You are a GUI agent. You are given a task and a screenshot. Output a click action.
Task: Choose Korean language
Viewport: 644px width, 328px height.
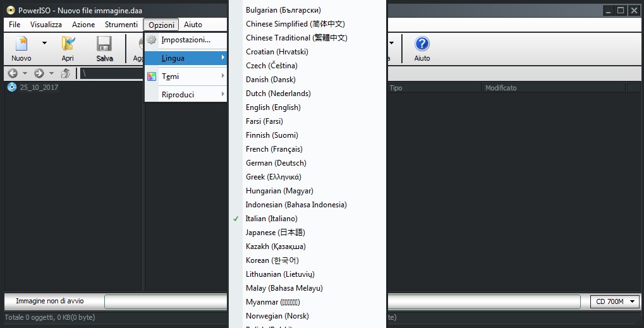pyautogui.click(x=308, y=260)
